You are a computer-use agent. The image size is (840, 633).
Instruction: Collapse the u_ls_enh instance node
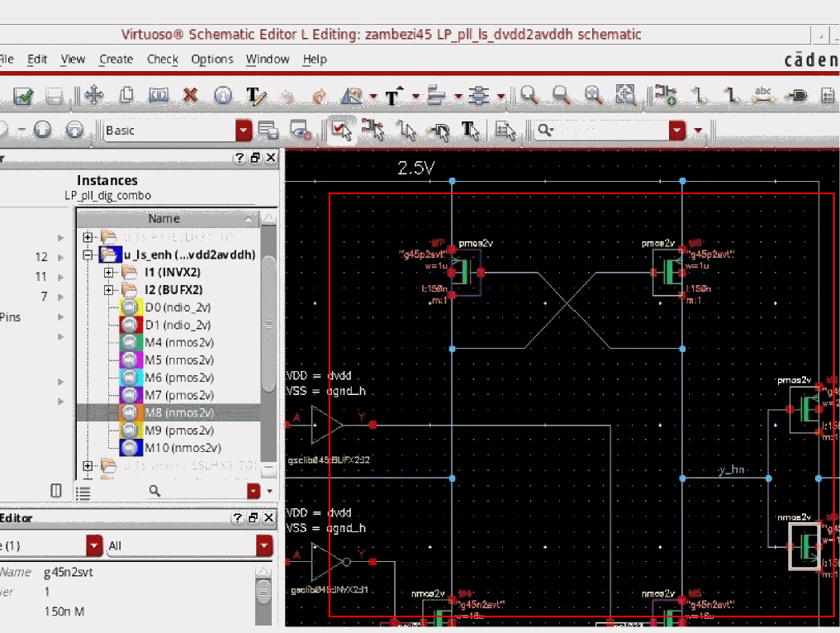point(88,255)
